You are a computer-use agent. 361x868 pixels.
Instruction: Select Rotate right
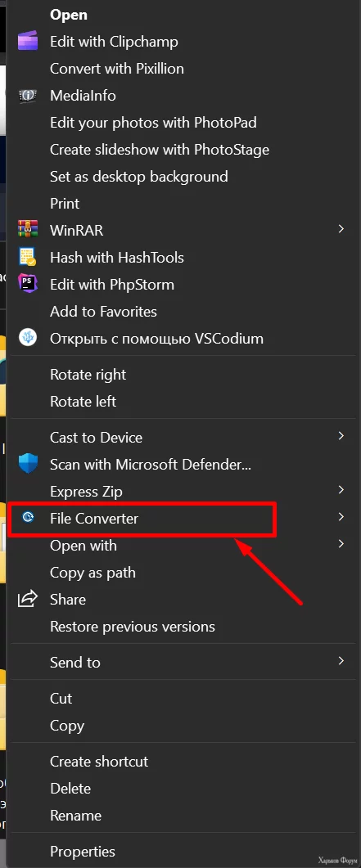[88, 375]
